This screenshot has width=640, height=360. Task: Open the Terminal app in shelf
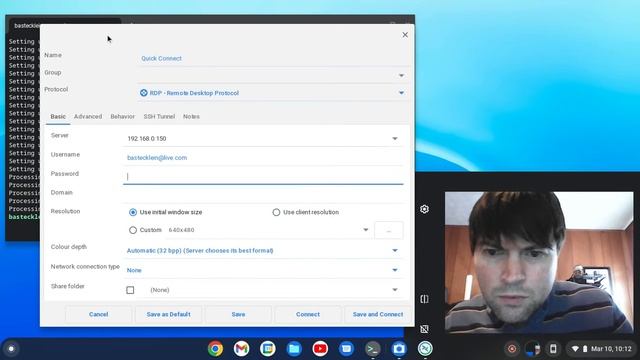[x=372, y=349]
